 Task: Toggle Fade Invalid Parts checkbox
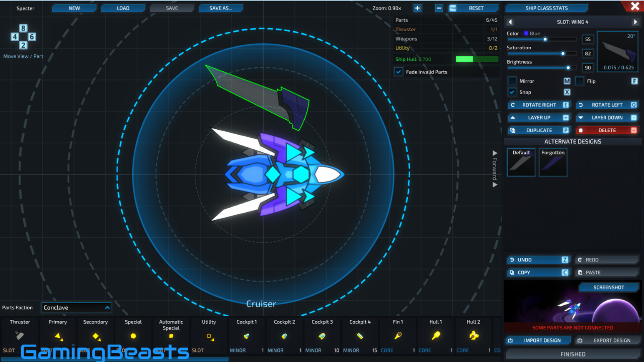[x=399, y=72]
